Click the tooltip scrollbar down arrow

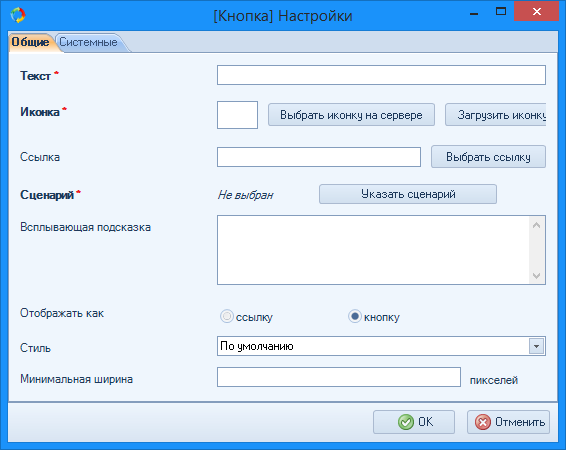(536, 276)
